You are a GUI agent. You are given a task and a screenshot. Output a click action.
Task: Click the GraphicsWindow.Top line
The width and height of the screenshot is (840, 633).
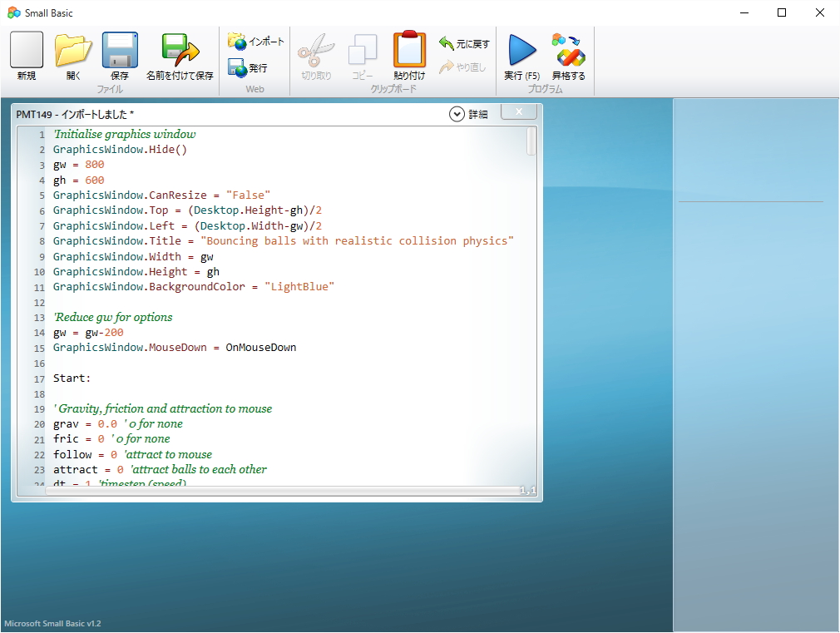[x=187, y=210]
